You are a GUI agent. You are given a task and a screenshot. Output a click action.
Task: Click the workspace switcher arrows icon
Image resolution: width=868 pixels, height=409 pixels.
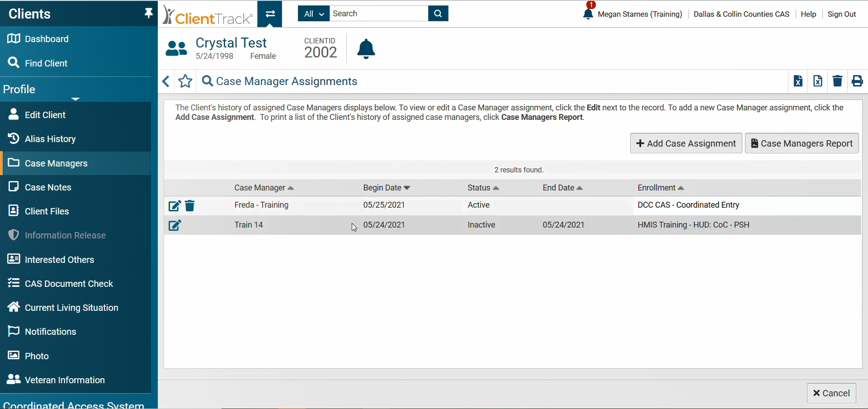point(270,14)
